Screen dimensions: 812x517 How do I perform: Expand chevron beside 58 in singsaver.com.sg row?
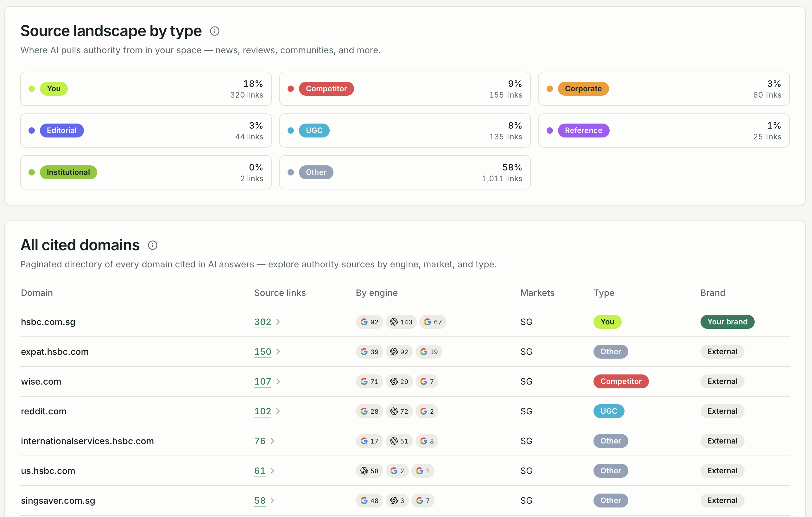click(x=272, y=501)
